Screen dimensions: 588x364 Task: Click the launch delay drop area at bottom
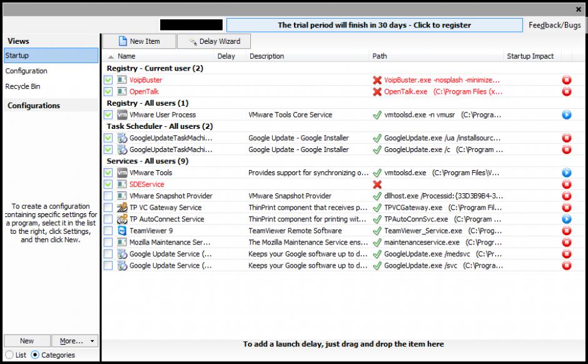(343, 344)
